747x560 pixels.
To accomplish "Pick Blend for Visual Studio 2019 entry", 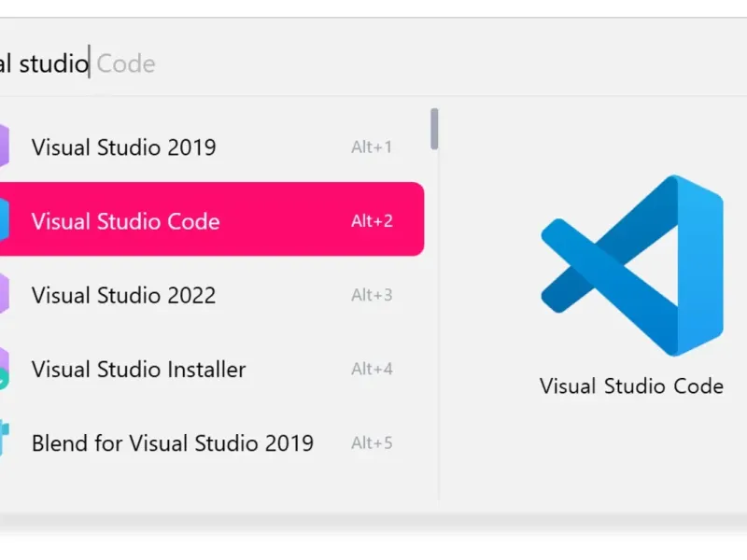I will [173, 442].
